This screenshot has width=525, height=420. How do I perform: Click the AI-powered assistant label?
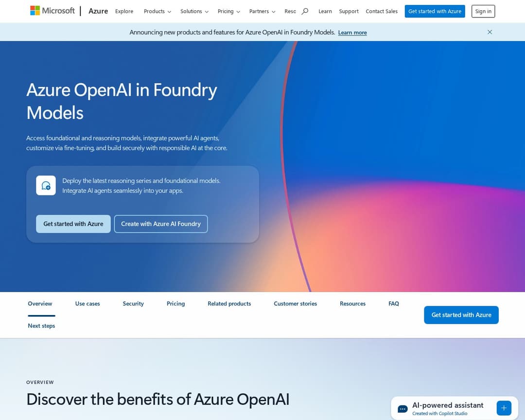pos(448,405)
